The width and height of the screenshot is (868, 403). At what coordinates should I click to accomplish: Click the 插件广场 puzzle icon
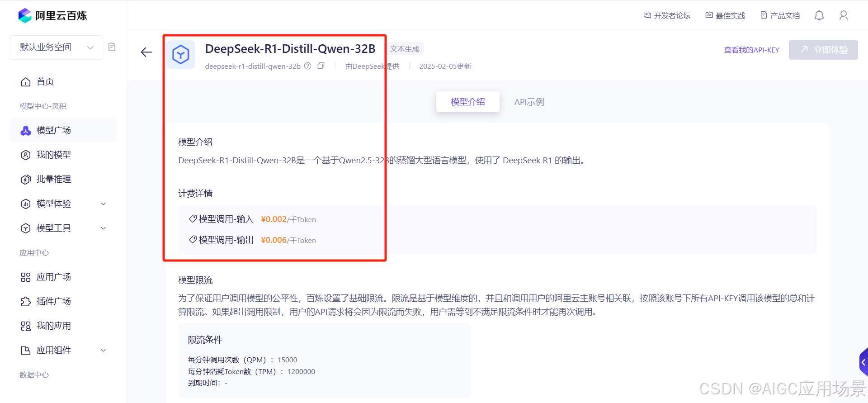point(26,302)
